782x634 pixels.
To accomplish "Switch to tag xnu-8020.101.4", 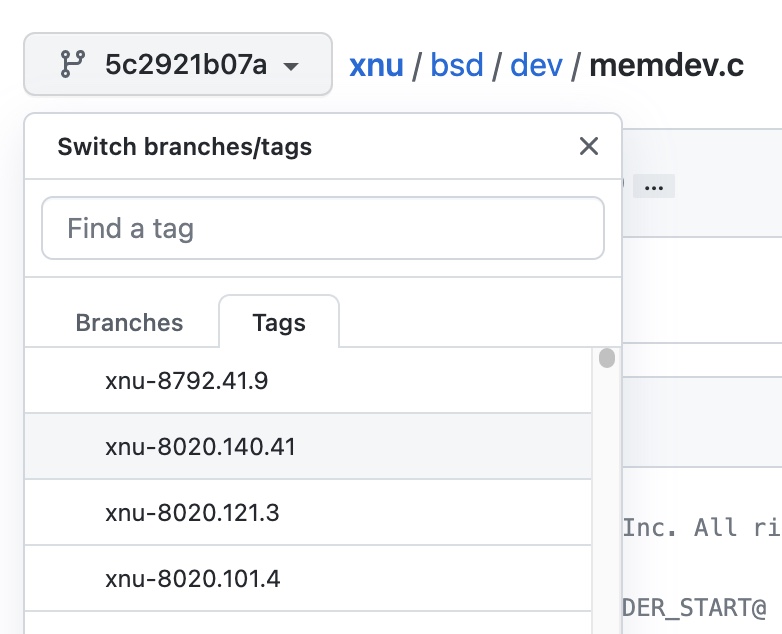I will tap(192, 579).
